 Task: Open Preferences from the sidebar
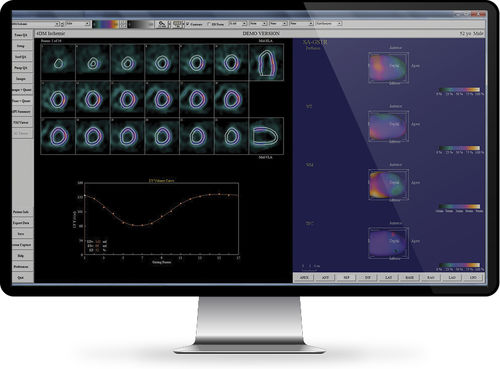(x=21, y=267)
